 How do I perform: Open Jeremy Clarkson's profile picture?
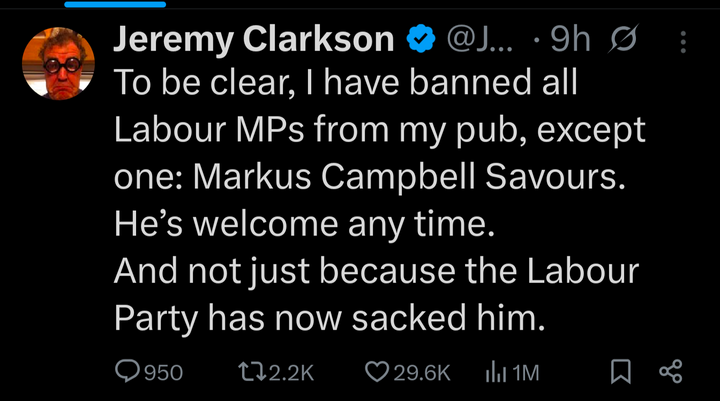[57, 62]
